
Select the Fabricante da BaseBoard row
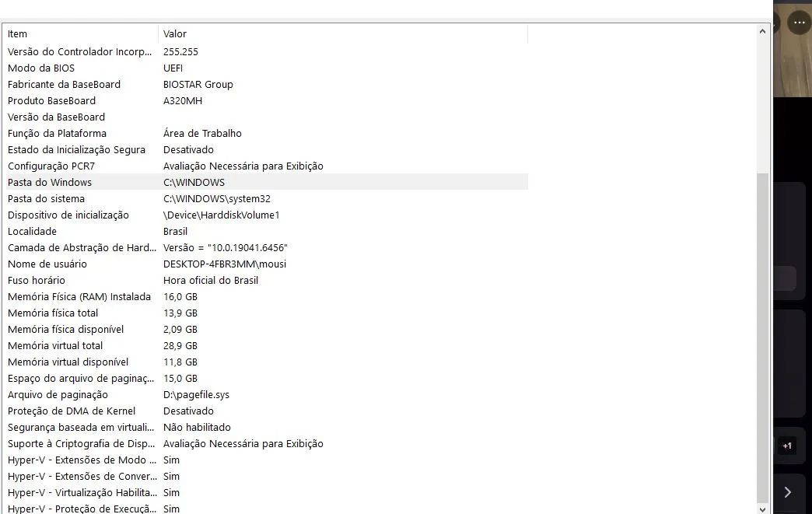tap(266, 85)
